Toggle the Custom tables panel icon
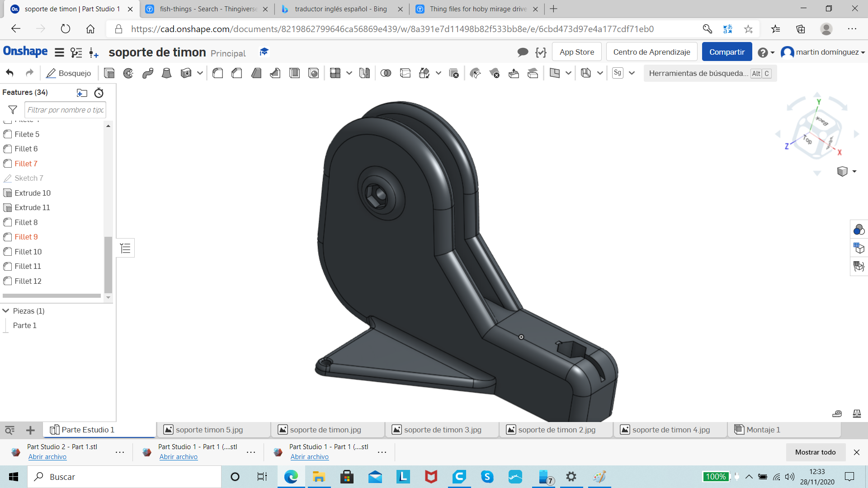868x488 pixels. (x=859, y=266)
